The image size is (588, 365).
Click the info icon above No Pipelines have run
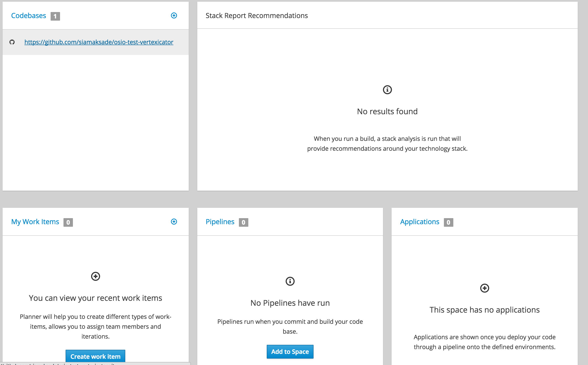pyautogui.click(x=290, y=281)
